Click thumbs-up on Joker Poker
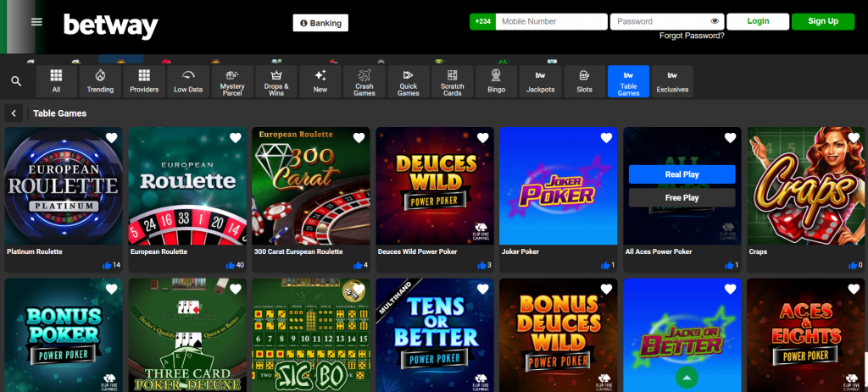This screenshot has height=392, width=868. point(604,265)
